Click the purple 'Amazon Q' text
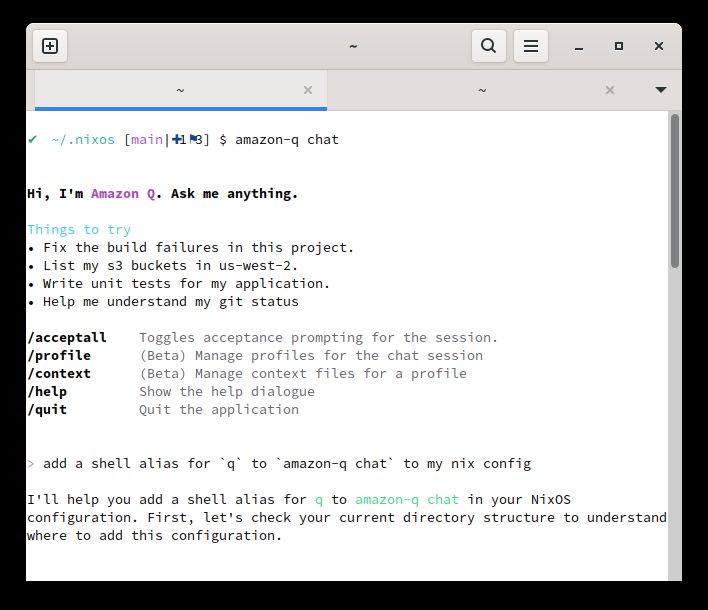This screenshot has width=708, height=610. [123, 194]
